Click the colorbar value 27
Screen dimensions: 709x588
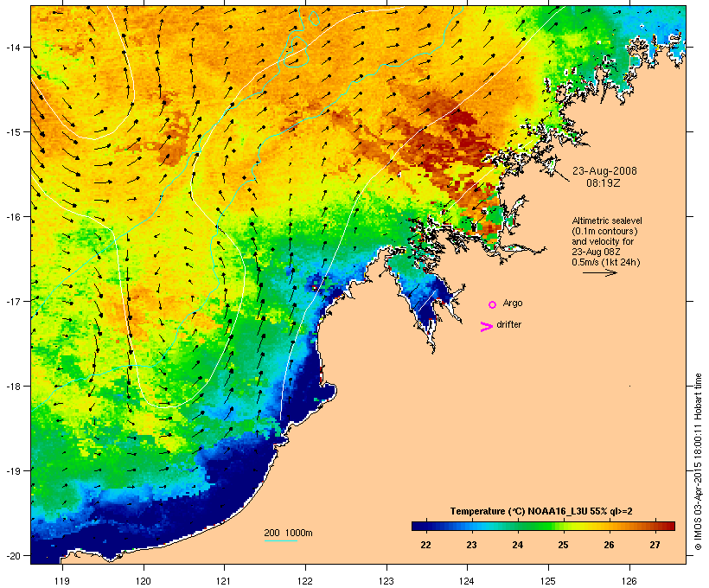pos(655,545)
